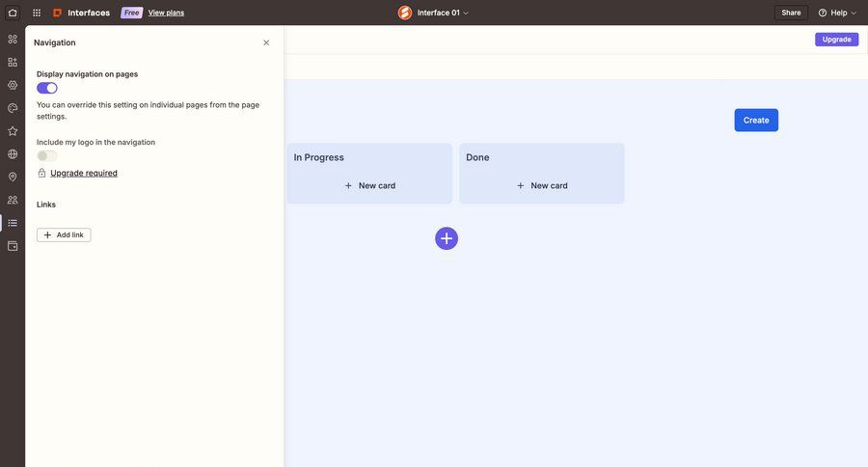This screenshot has width=868, height=467.
Task: Click the location pin sidebar icon
Action: click(13, 177)
